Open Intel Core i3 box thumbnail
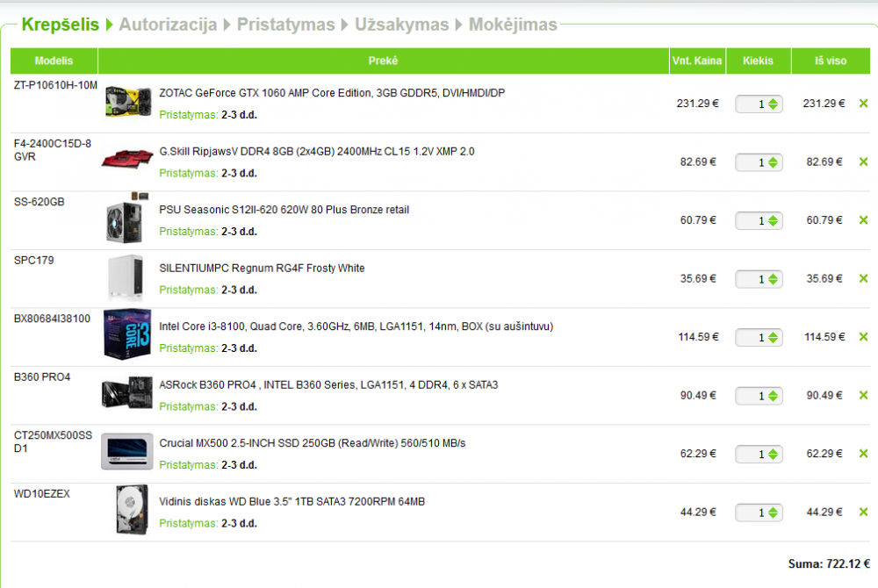The height and width of the screenshot is (588, 878). pos(127,334)
